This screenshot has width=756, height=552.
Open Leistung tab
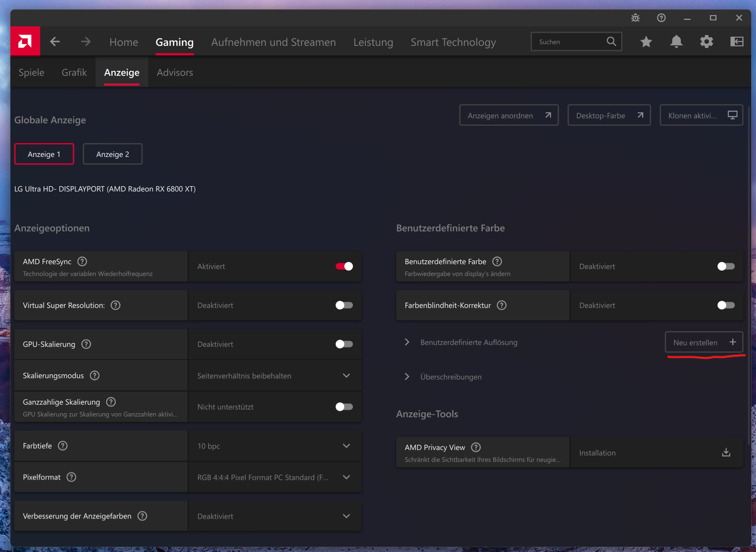pyautogui.click(x=373, y=42)
